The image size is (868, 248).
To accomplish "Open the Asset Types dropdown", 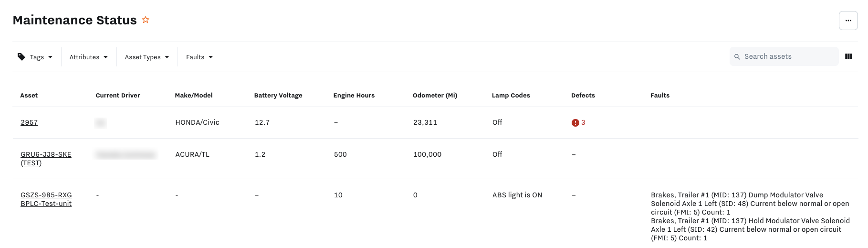I will pyautogui.click(x=147, y=57).
